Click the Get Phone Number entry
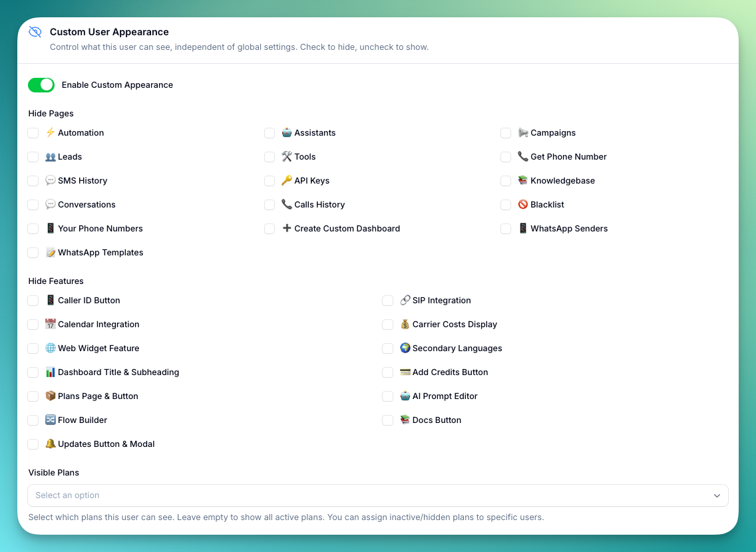 [568, 156]
